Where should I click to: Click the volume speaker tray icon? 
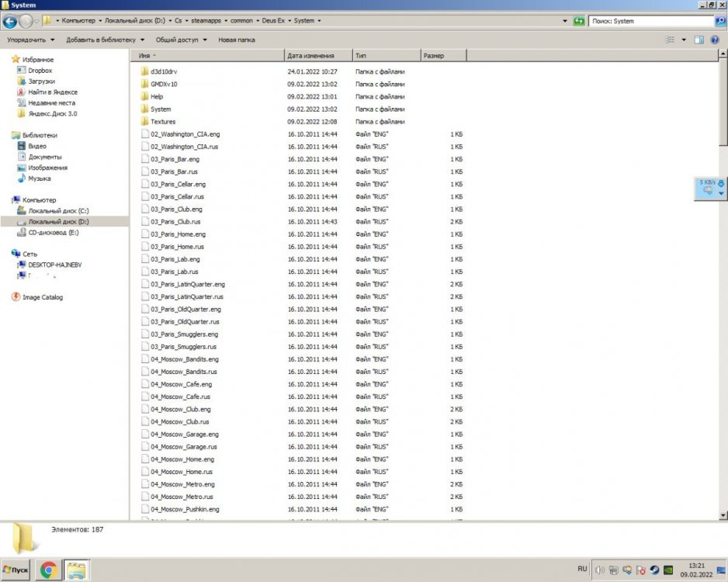[x=599, y=570]
